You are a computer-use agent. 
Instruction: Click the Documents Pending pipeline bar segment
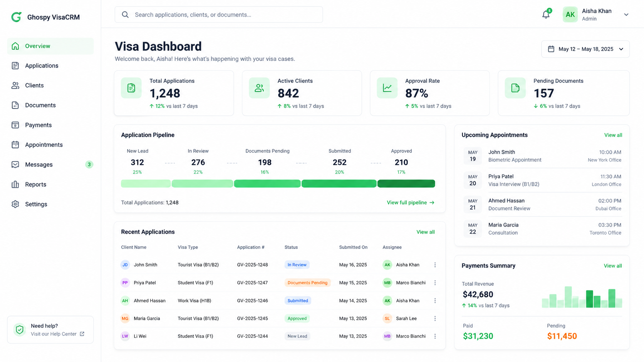coord(267,184)
